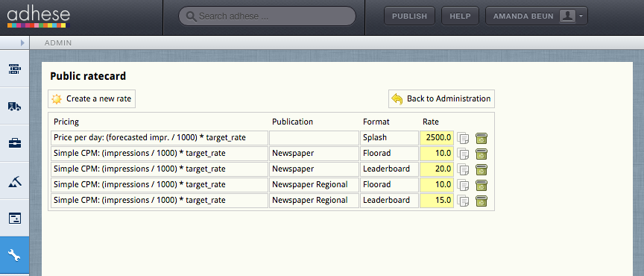Select Leaderboard format in Newspaper Regional row
Image resolution: width=644 pixels, height=276 pixels.
click(x=389, y=201)
